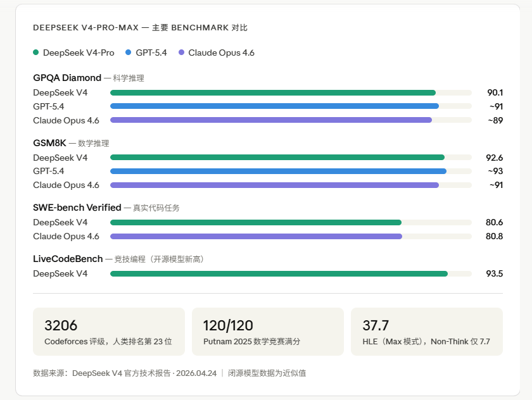Select the SWE-bench Verified heading
Screen dimensions: 532x400
point(77,208)
